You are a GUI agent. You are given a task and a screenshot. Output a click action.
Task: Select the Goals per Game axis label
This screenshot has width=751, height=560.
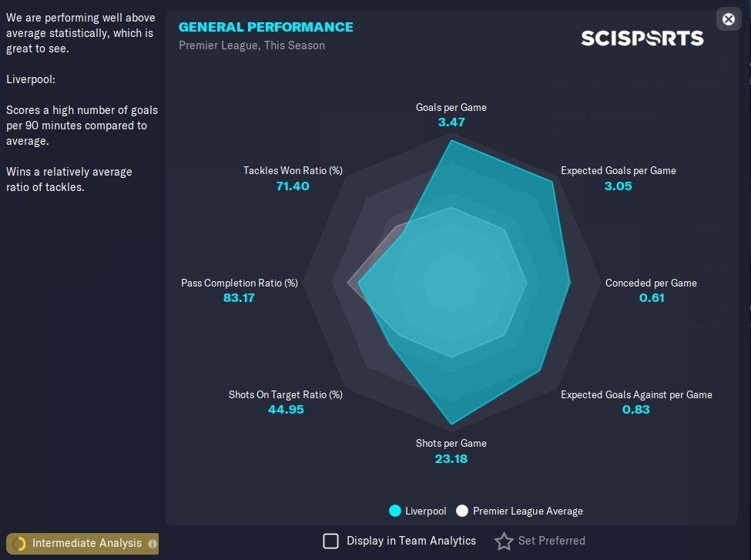click(451, 107)
